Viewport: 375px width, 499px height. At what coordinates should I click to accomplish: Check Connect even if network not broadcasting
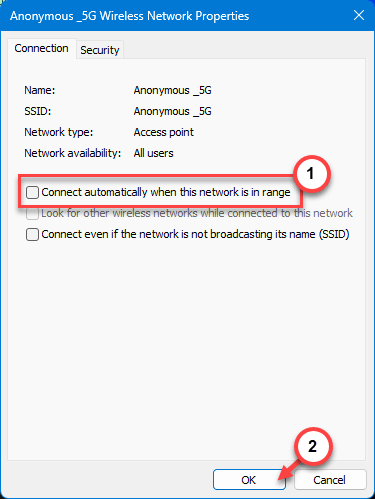[x=32, y=234]
